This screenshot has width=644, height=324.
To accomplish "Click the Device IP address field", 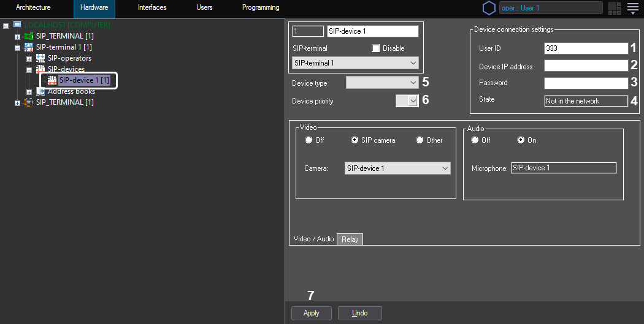I will pyautogui.click(x=586, y=66).
